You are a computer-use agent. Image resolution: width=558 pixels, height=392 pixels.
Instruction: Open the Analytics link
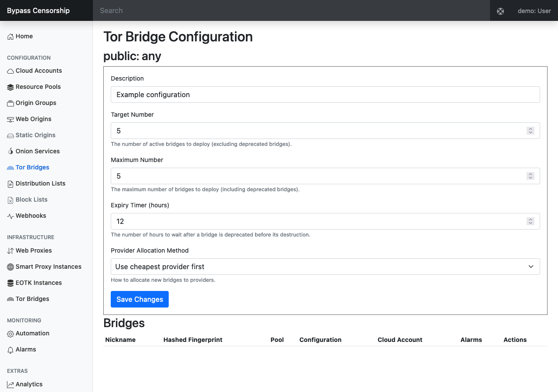point(29,384)
